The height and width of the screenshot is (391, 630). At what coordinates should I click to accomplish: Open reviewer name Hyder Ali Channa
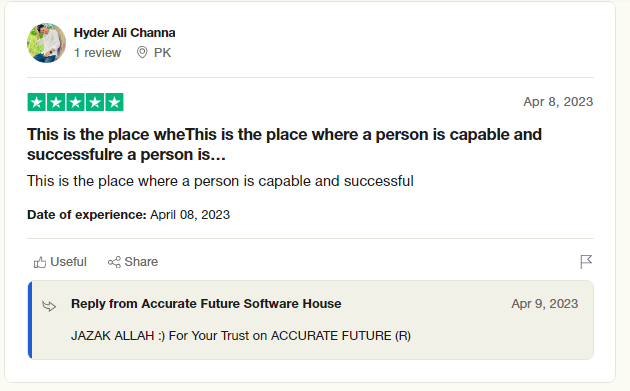coord(125,33)
